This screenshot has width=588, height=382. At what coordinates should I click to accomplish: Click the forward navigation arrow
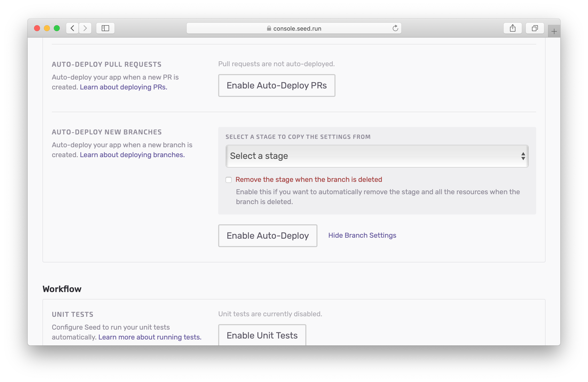(x=85, y=28)
